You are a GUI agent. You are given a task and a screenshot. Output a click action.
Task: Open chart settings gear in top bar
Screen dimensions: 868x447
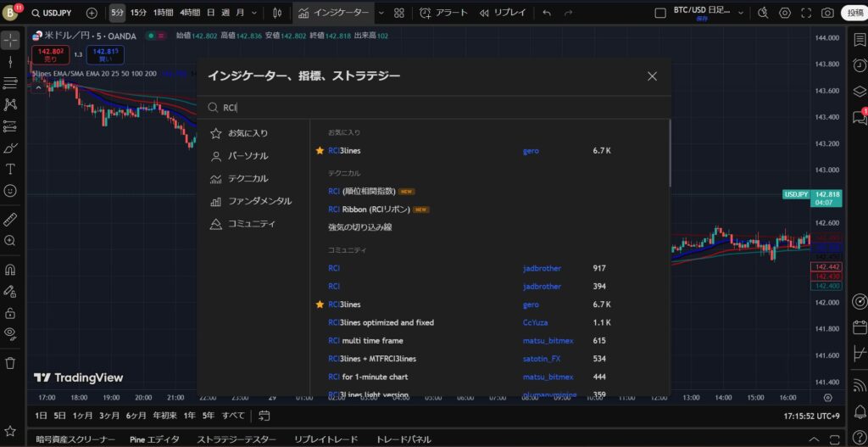click(784, 13)
